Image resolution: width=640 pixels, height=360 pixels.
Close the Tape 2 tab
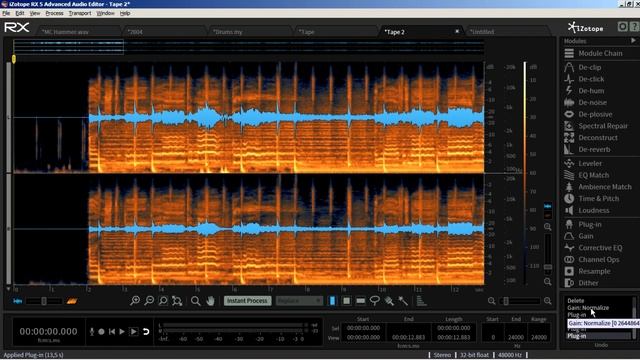pyautogui.click(x=457, y=31)
